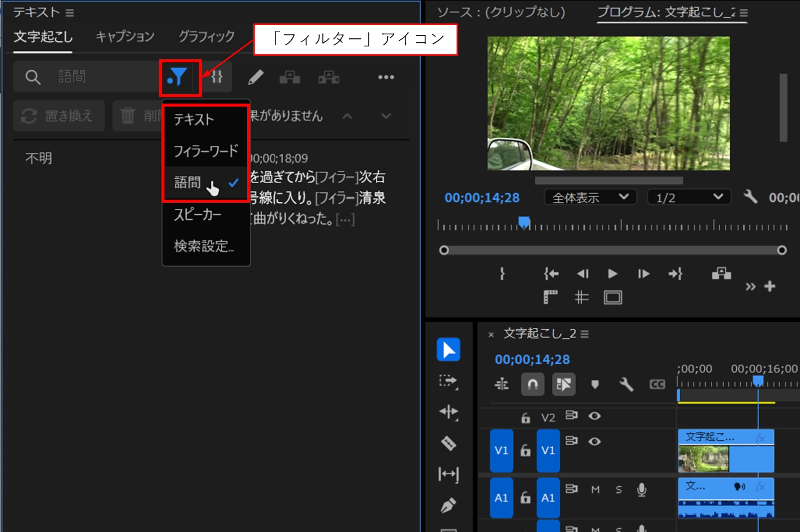800x532 pixels.
Task: Click the program monitor playhead marker
Action: pyautogui.click(x=524, y=222)
